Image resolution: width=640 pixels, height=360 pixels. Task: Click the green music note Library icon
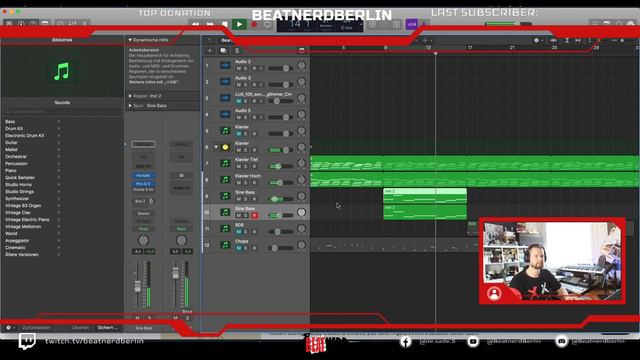(x=62, y=71)
